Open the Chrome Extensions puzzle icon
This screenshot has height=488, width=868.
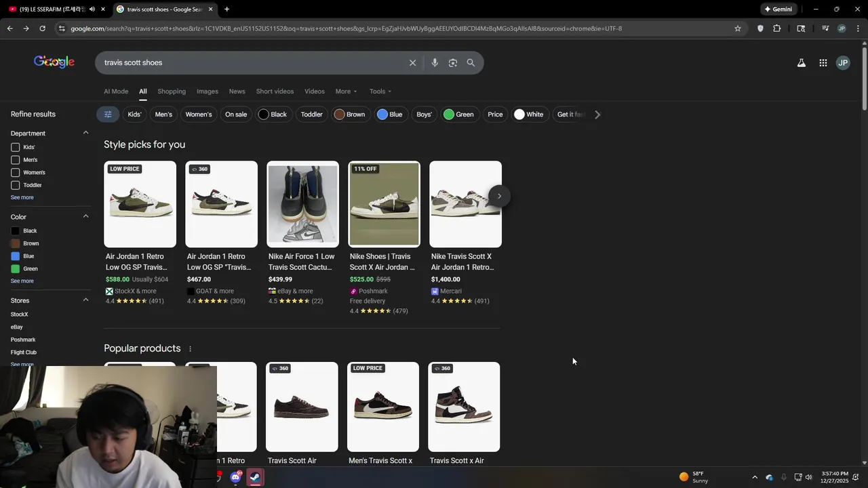click(x=777, y=28)
